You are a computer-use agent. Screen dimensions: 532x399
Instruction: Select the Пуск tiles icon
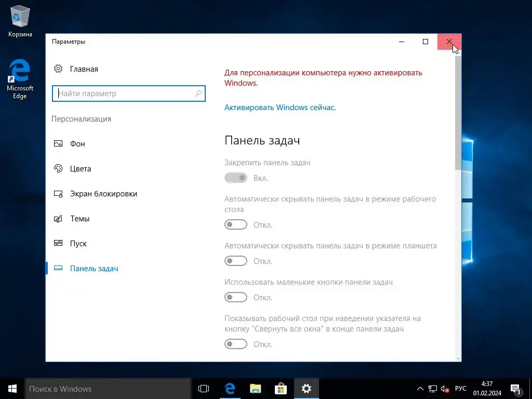pyautogui.click(x=58, y=243)
